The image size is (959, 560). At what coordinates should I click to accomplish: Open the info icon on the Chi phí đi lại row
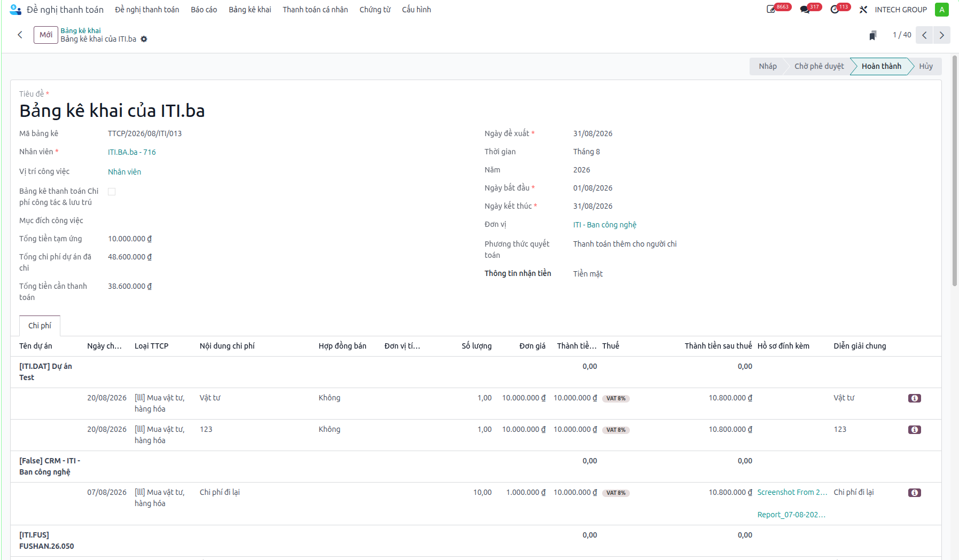(914, 493)
